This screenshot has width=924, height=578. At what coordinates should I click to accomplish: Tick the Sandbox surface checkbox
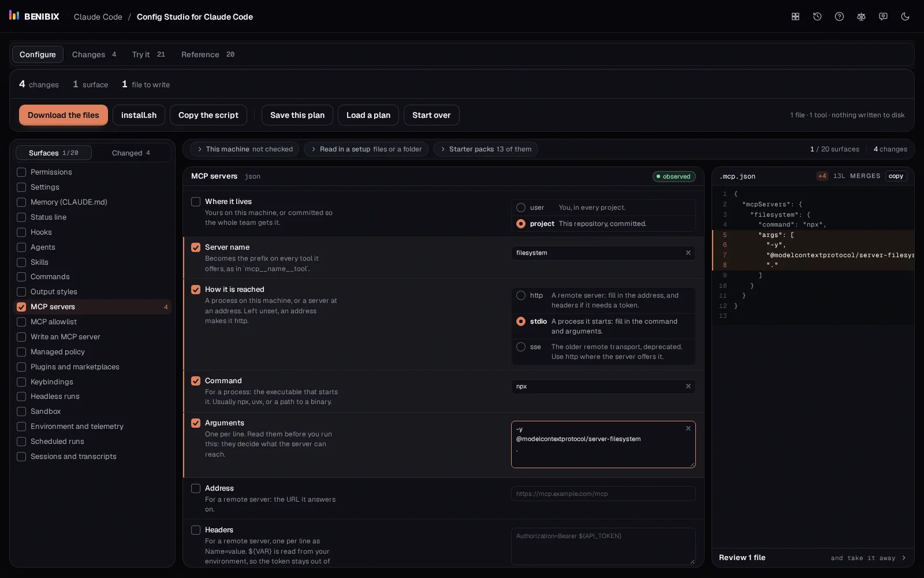tap(21, 412)
